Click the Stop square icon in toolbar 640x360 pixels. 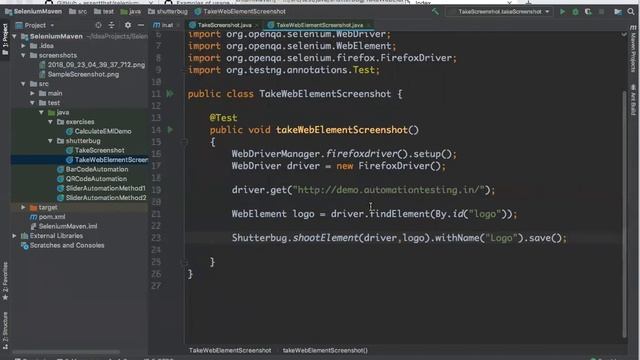click(x=601, y=11)
